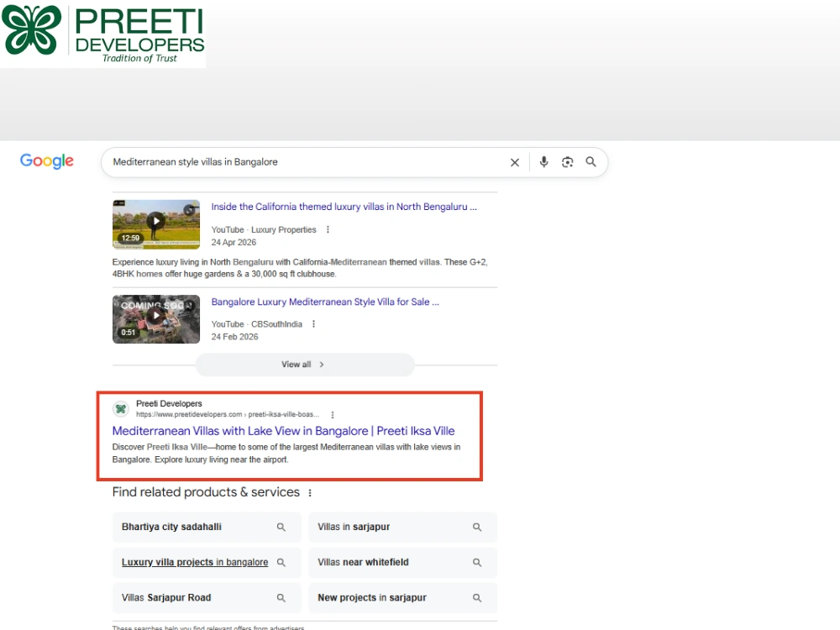Click the 24 Feb 2026 video date
Image resolution: width=840 pixels, height=630 pixels.
point(234,337)
